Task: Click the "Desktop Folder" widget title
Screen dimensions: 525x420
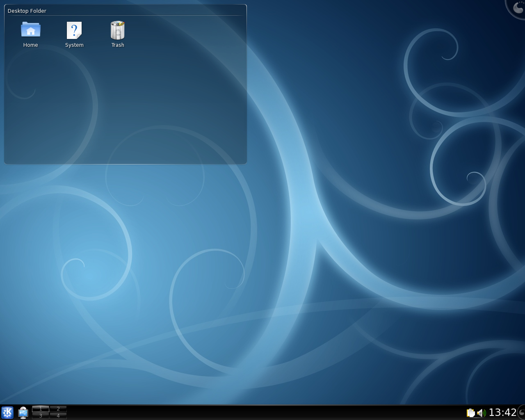Action: [27, 11]
